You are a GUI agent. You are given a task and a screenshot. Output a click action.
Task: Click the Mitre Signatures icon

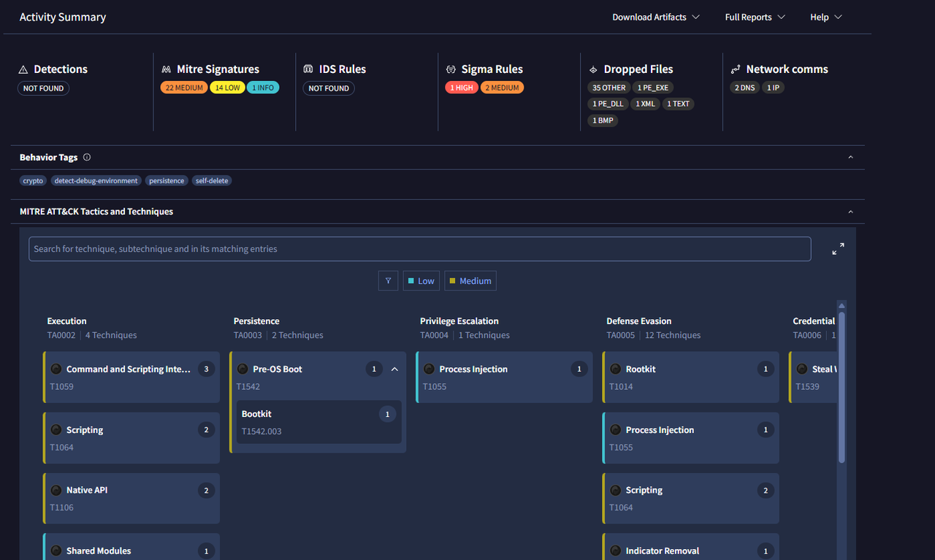166,69
